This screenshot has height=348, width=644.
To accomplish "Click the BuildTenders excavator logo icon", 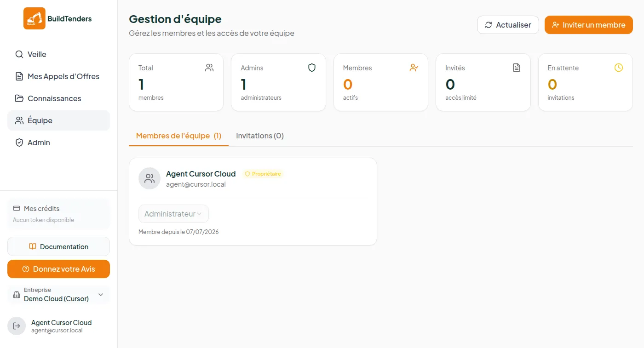I will point(34,18).
